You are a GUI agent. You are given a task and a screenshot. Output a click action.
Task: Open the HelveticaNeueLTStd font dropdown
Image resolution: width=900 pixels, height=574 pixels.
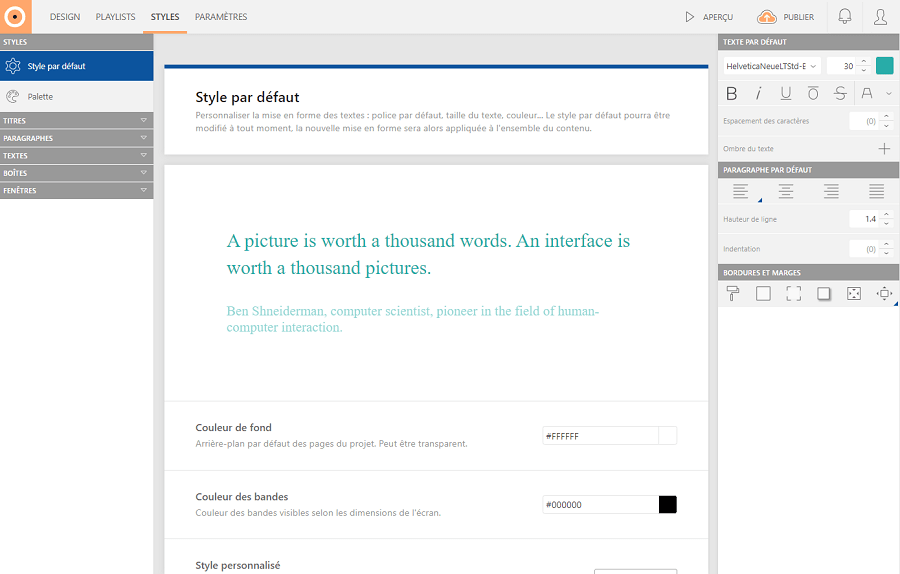click(x=771, y=66)
